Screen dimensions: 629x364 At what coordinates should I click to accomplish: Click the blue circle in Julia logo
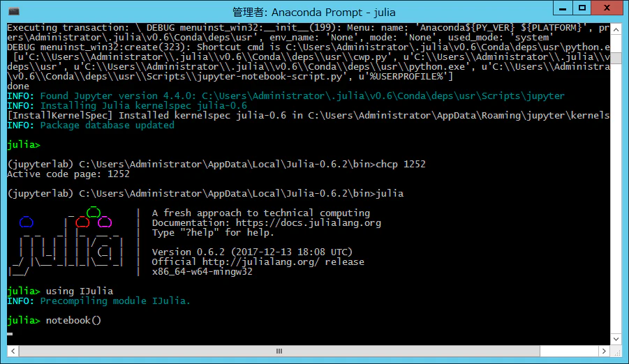tap(27, 222)
